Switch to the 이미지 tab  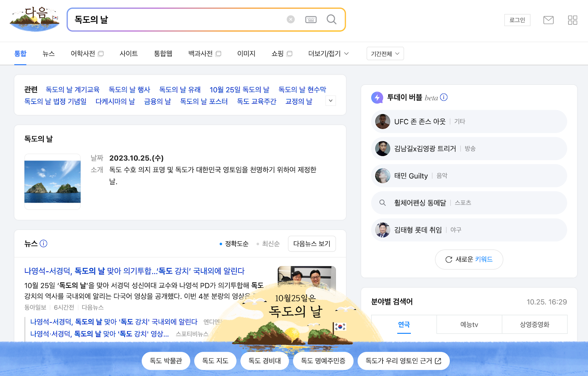coord(246,54)
